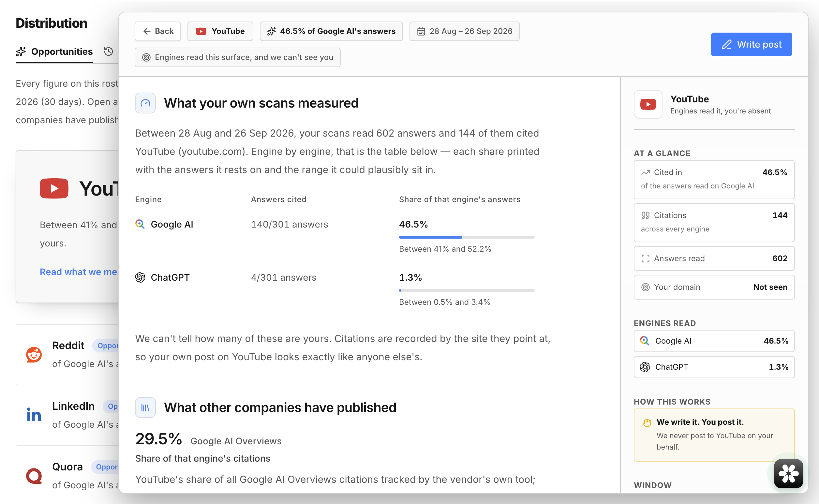Click the 46.5% share value in the Google AI table row
This screenshot has width=819, height=504.
[x=413, y=224]
